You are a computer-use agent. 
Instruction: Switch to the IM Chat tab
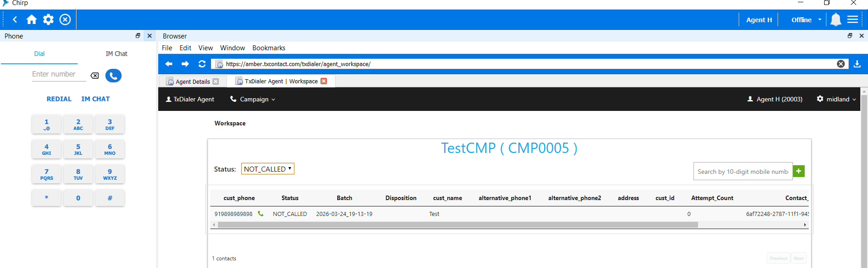coord(116,53)
